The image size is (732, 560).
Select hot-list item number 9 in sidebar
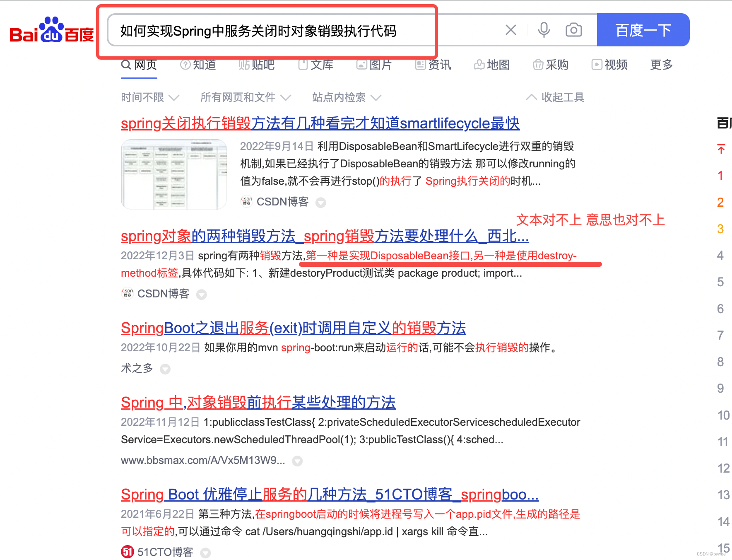[x=720, y=388]
